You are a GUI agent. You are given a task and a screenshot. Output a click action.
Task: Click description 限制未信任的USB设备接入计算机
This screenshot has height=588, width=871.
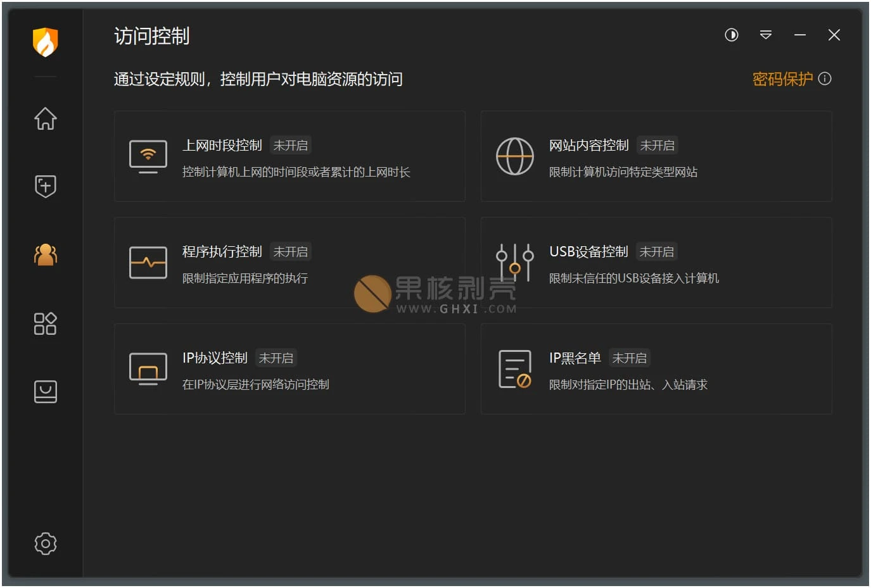click(x=634, y=278)
